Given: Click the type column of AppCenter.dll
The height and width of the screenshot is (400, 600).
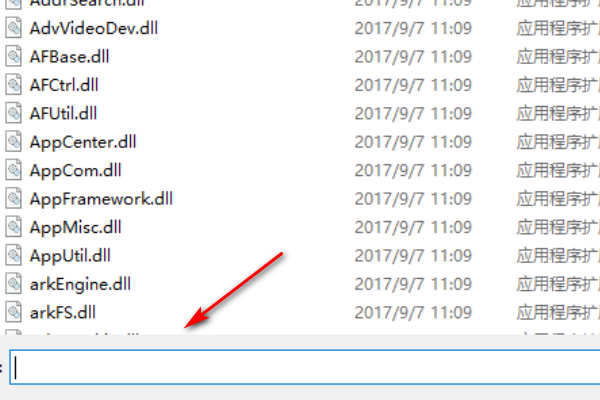Looking at the screenshot, I should click(558, 142).
